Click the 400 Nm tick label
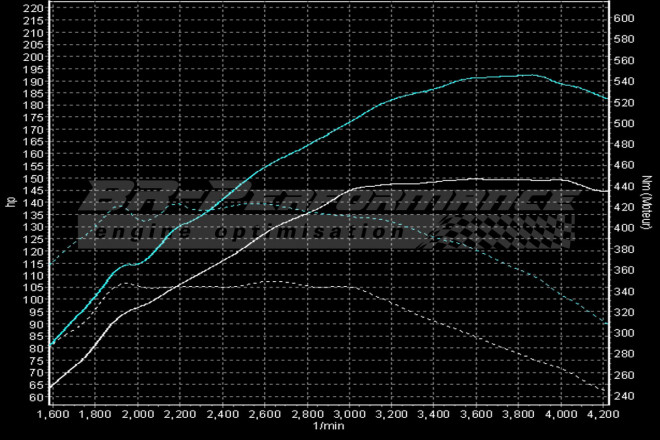Image resolution: width=660 pixels, height=440 pixels. point(626,228)
